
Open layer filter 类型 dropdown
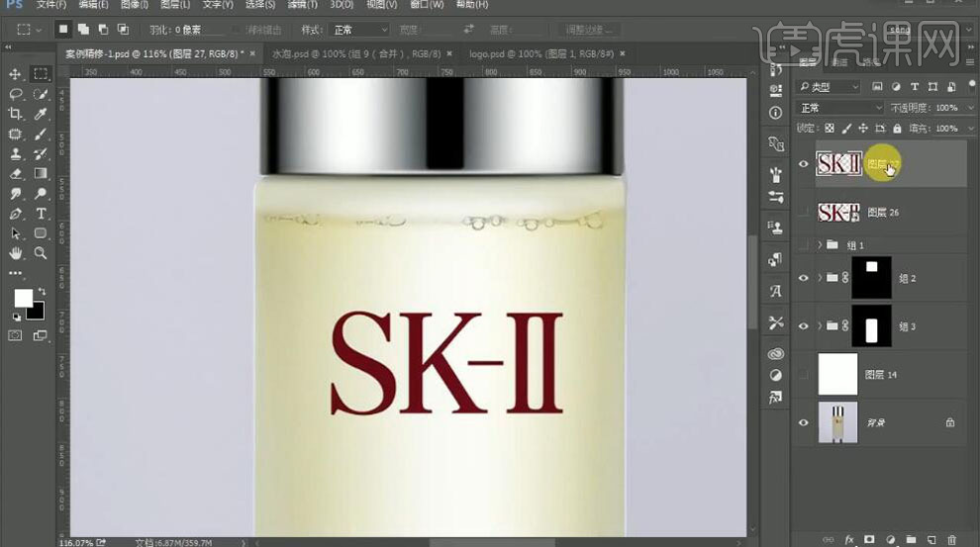pos(829,87)
